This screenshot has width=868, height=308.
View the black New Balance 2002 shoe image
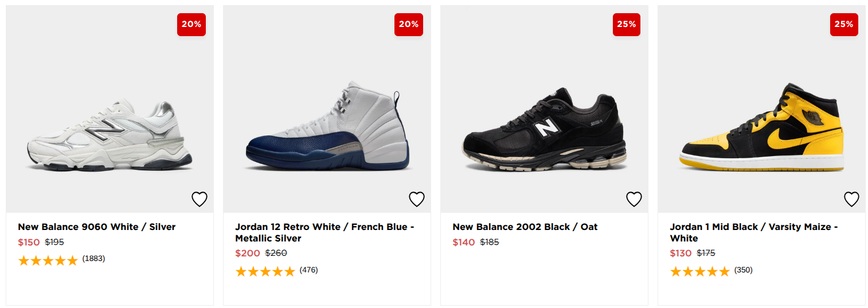pyautogui.click(x=545, y=130)
